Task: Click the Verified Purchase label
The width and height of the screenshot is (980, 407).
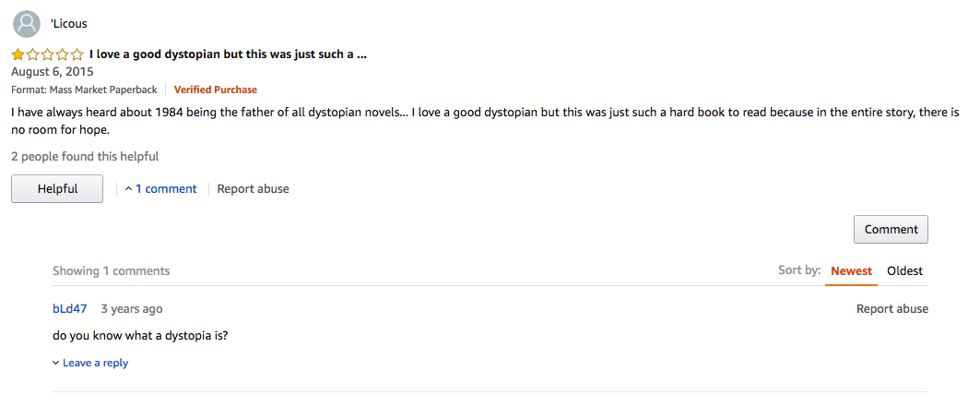Action: coord(216,90)
